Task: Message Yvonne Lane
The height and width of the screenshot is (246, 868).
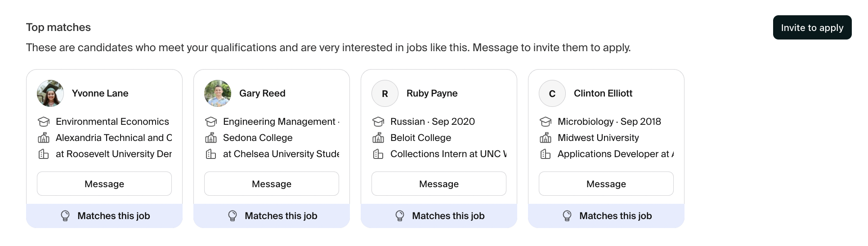Action: 104,184
